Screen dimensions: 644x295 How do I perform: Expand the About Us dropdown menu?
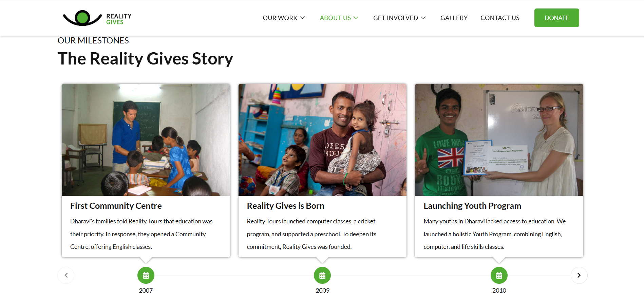pyautogui.click(x=339, y=18)
